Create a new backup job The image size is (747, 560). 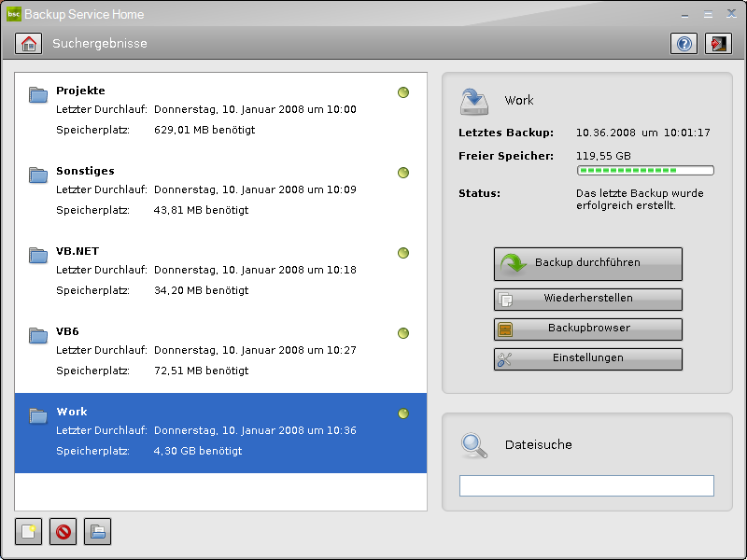pyautogui.click(x=29, y=532)
